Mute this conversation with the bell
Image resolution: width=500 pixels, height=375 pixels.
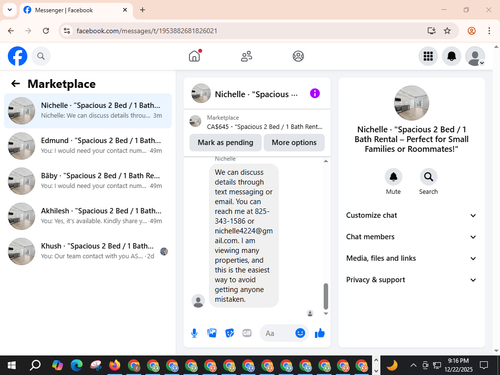[393, 177]
